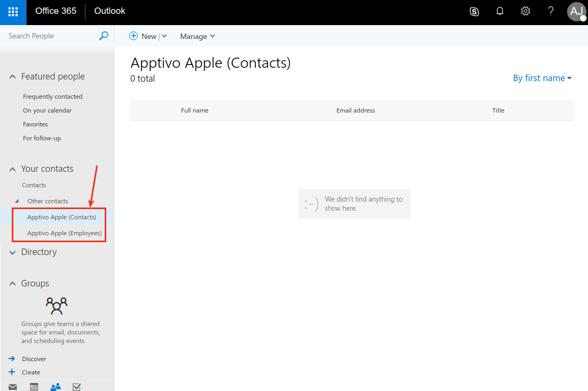This screenshot has height=391, width=588.
Task: Select Favorites in Featured people
Action: (35, 124)
